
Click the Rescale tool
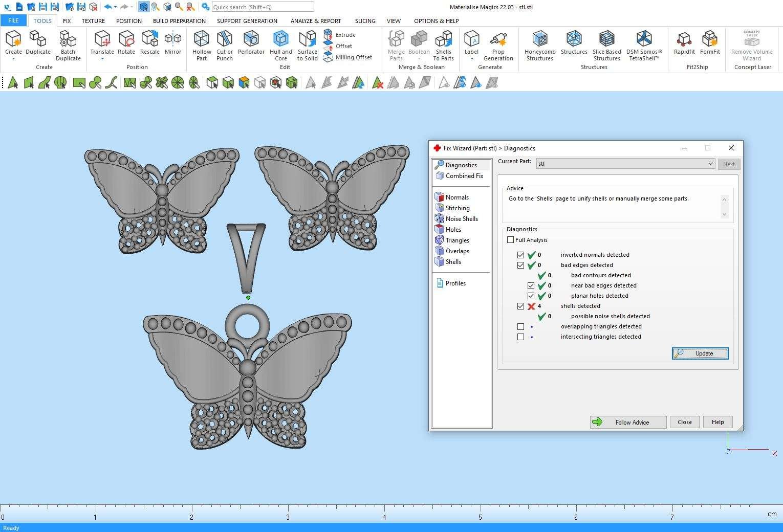click(x=149, y=43)
